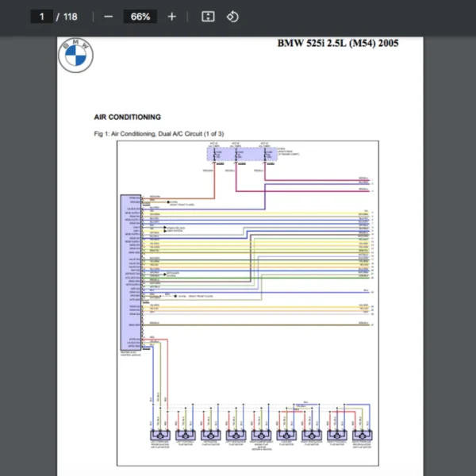Click the Fig 1 Dual A/C Circuit caption
The width and height of the screenshot is (476, 476).
159,133
